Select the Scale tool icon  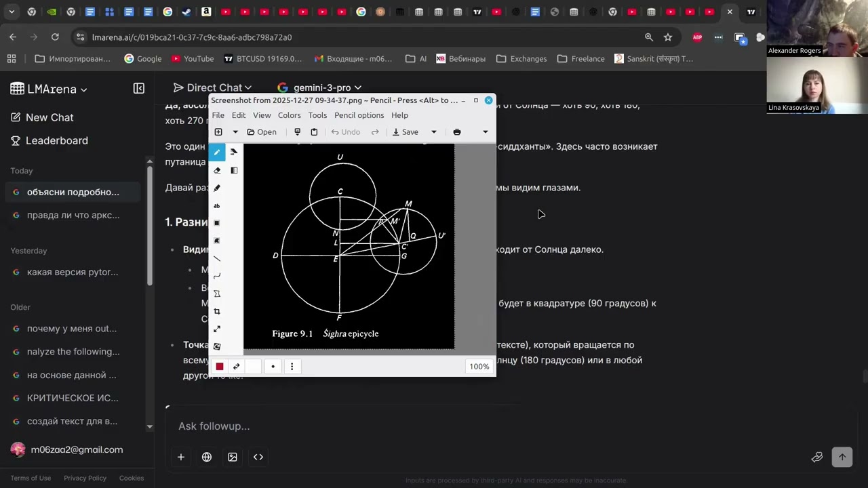point(217,329)
